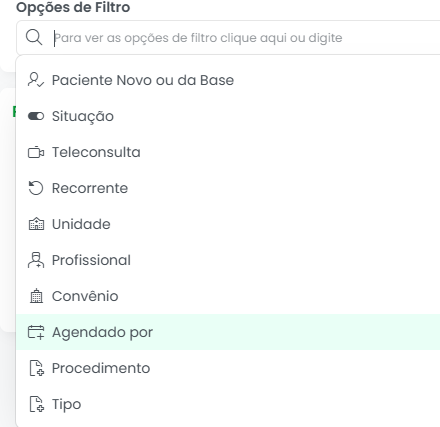This screenshot has height=427, width=440.
Task: Select the Profissional filter entry
Action: [x=228, y=260]
